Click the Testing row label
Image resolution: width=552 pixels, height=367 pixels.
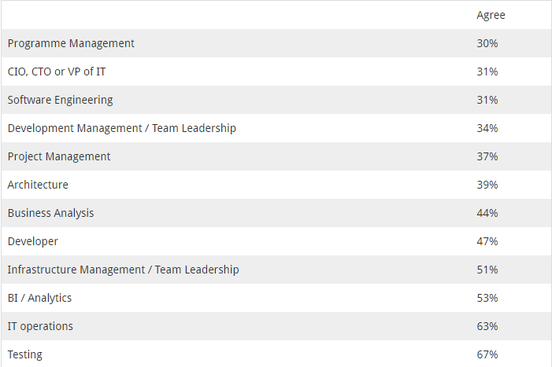point(25,355)
